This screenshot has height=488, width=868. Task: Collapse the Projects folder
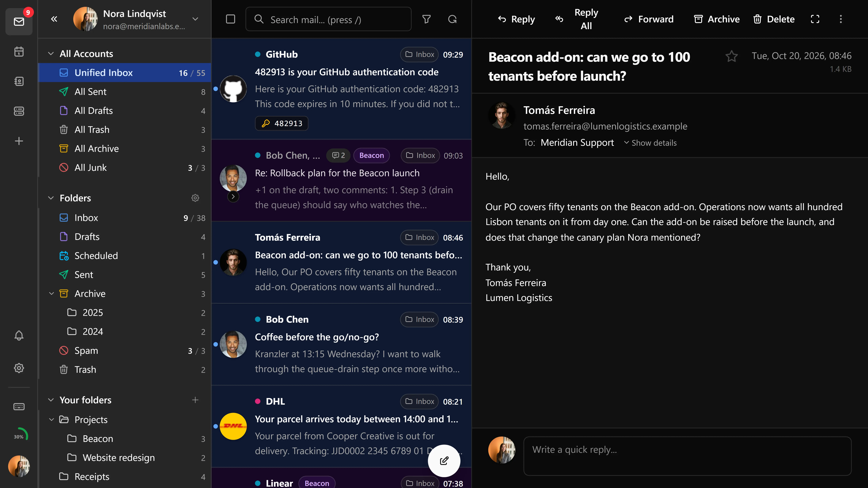[x=51, y=420]
